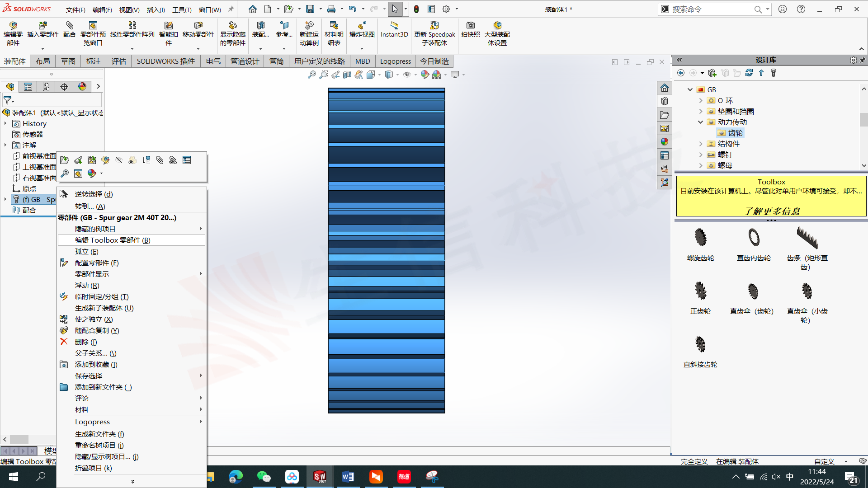Open the DisplayManager color ball tab
868x488 pixels.
point(82,87)
